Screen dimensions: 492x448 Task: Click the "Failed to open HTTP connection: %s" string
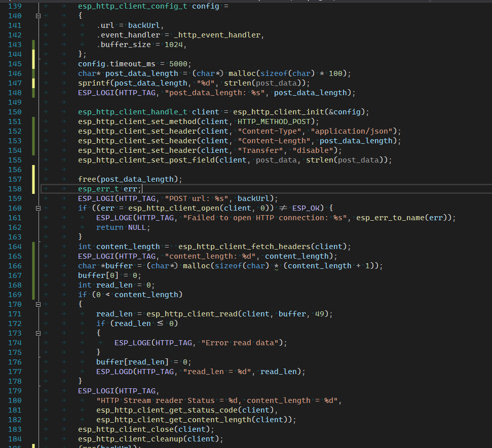coord(265,218)
